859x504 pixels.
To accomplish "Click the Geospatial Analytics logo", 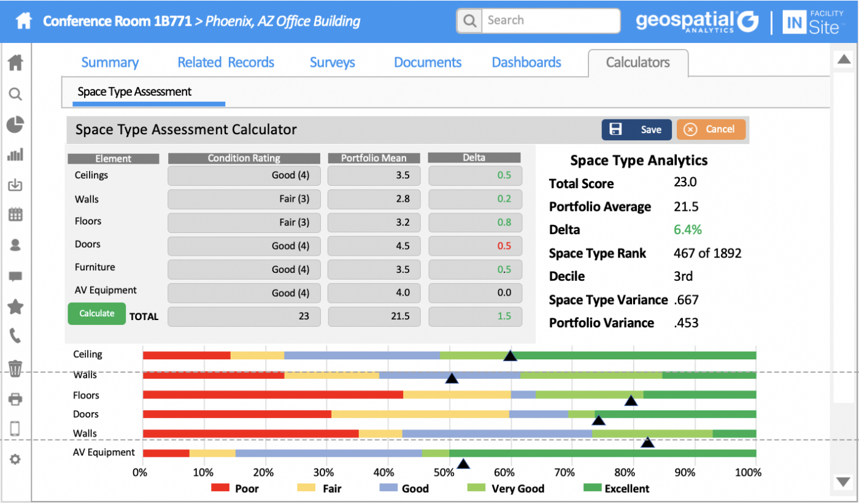I will pos(698,22).
